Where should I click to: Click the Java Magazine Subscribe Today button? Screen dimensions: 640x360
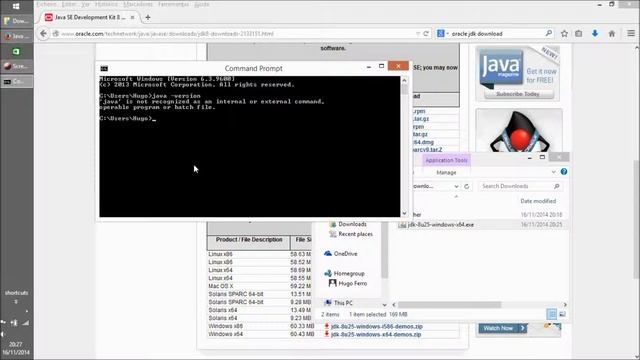[x=518, y=94]
